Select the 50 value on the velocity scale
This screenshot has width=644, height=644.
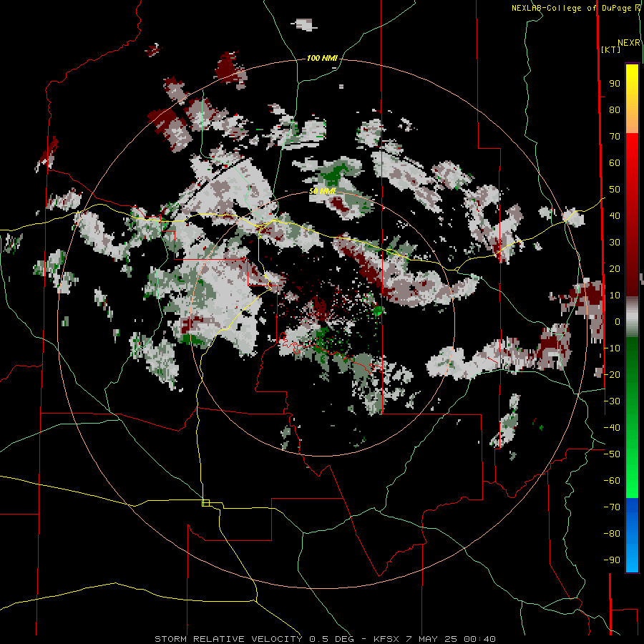(x=615, y=190)
